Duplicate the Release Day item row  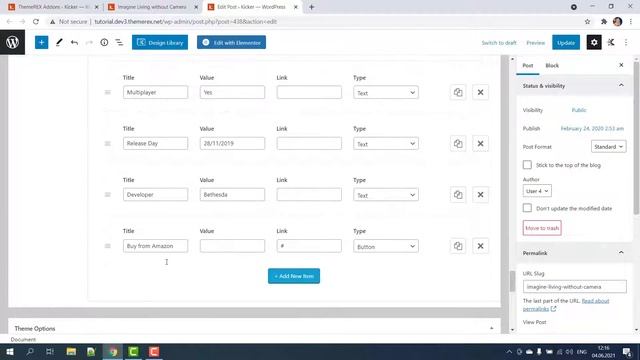point(458,144)
